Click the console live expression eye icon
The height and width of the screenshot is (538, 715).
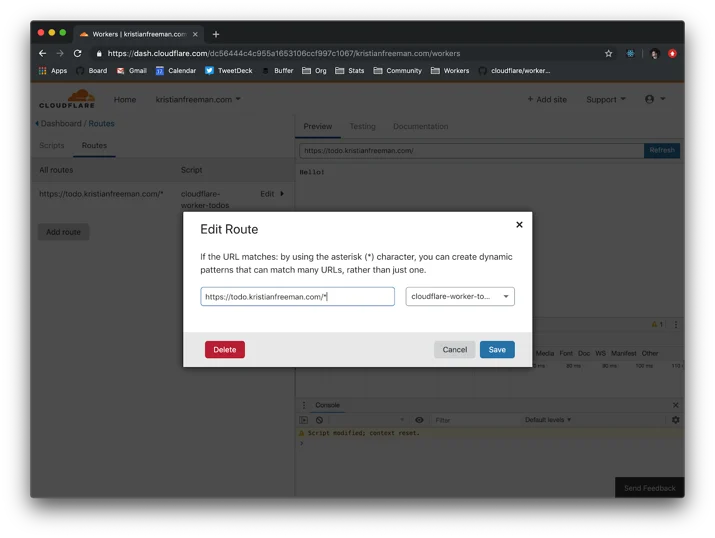point(419,420)
